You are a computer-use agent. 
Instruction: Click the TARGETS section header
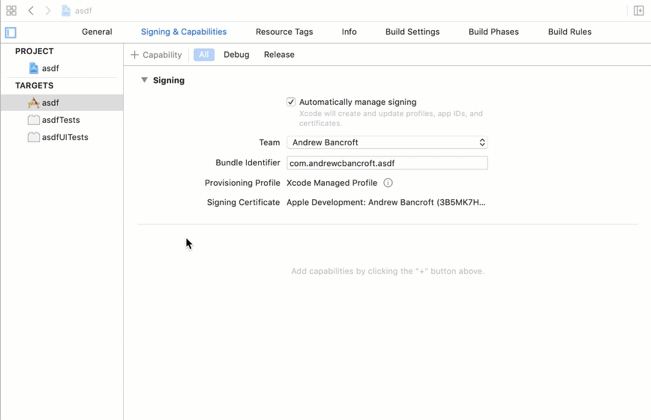(x=34, y=85)
